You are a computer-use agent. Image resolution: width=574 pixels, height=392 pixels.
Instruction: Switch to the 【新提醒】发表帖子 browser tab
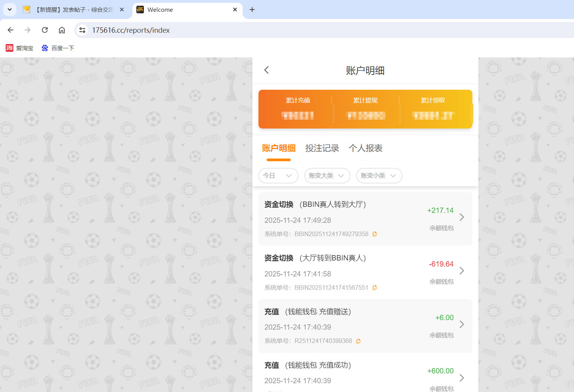(x=72, y=10)
